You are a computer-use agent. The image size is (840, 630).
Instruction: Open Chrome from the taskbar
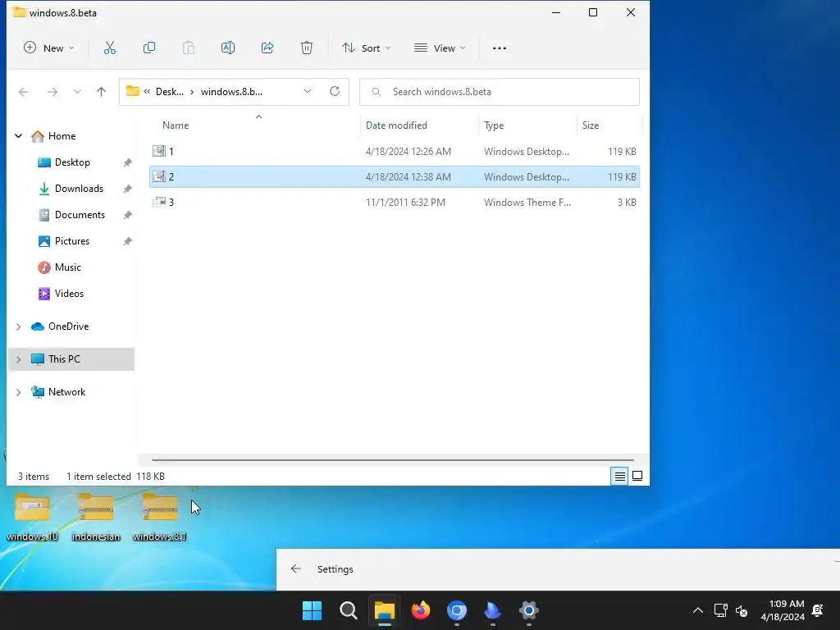coord(457,610)
